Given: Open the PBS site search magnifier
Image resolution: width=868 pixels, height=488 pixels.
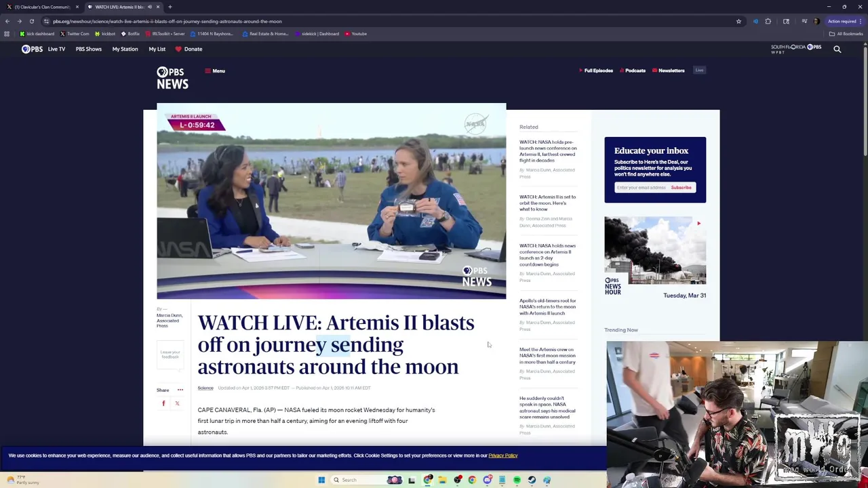Looking at the screenshot, I should coord(837,49).
